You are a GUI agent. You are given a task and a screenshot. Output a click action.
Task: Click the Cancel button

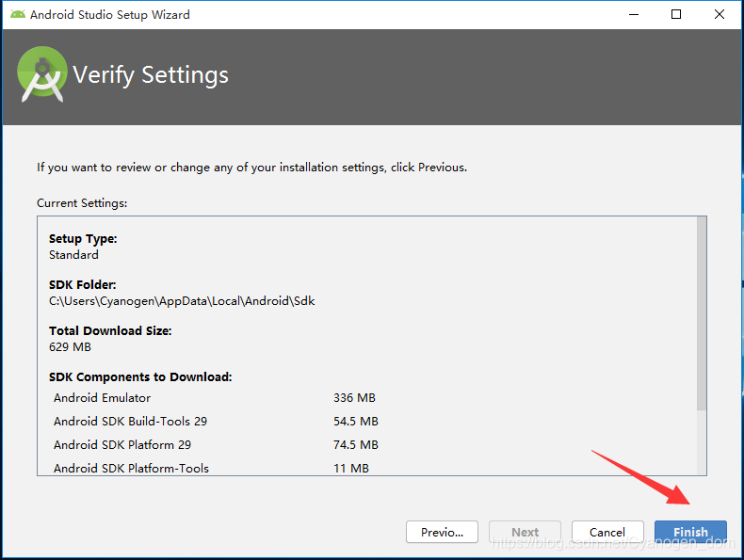[607, 532]
